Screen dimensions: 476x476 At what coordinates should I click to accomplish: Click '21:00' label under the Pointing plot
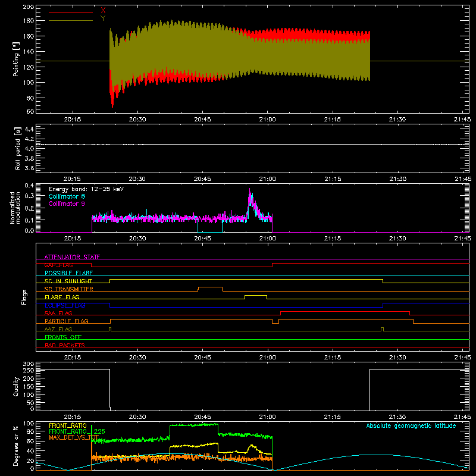point(267,120)
